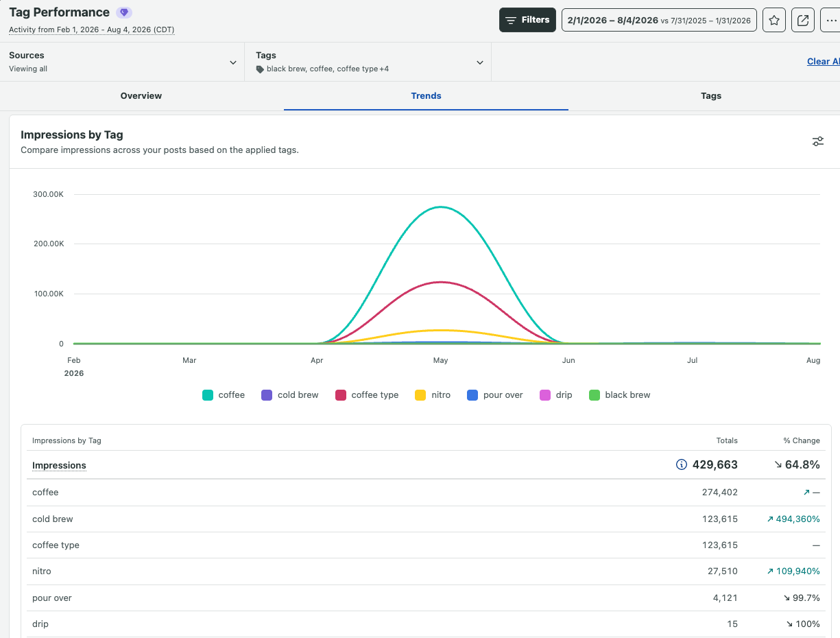The width and height of the screenshot is (840, 638).
Task: Click the underlined Impressions heading
Action: (x=59, y=465)
